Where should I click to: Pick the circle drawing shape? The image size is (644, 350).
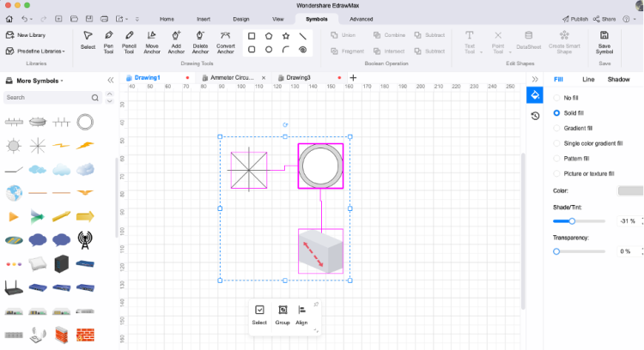tap(269, 50)
